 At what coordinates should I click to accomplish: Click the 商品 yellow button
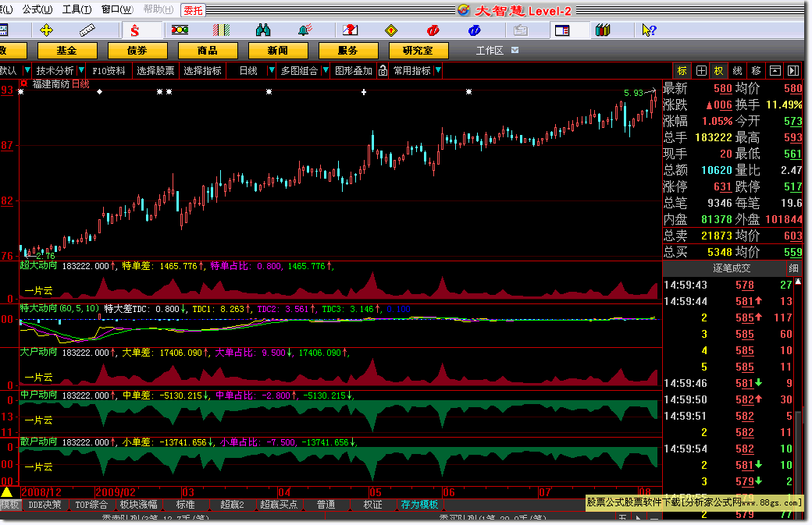point(208,50)
